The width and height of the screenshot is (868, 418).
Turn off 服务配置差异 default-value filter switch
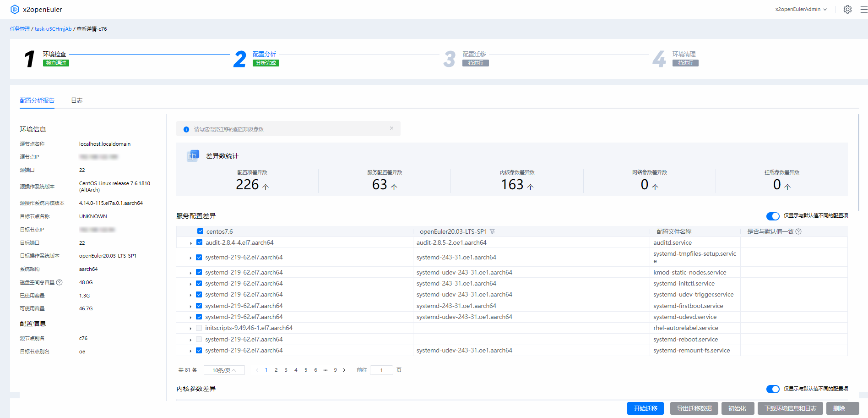773,216
